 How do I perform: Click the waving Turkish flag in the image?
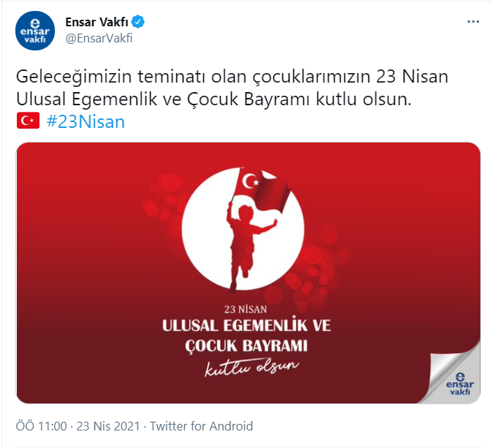(261, 188)
